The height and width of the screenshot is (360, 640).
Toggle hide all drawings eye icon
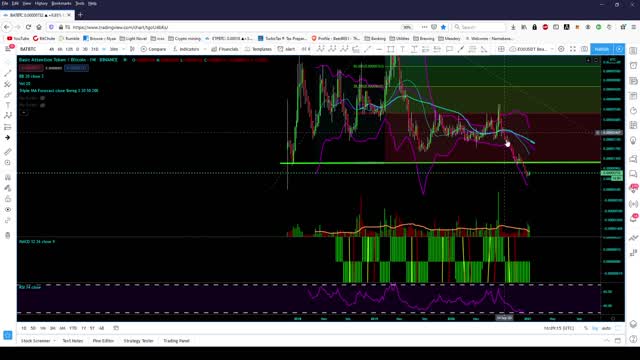tap(8, 209)
